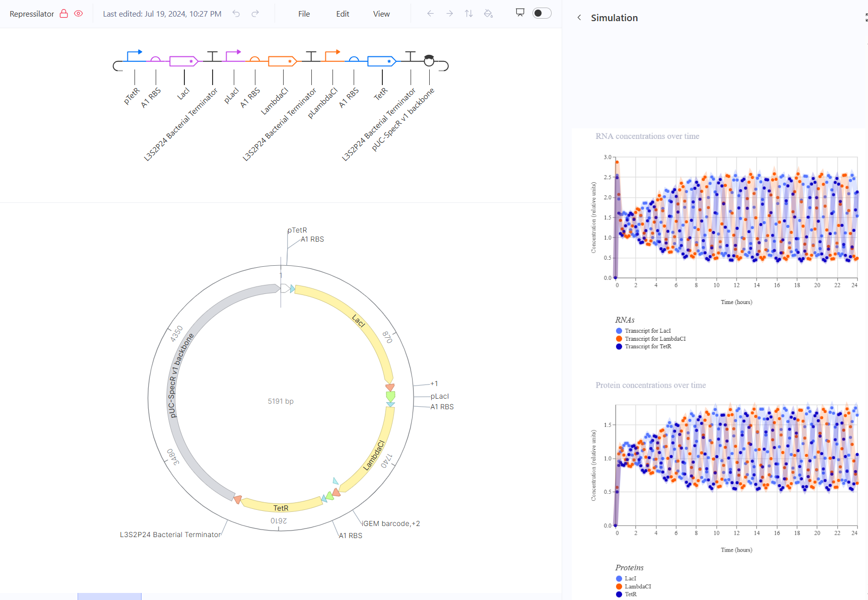Click the right arrow toolbar icon

click(449, 14)
